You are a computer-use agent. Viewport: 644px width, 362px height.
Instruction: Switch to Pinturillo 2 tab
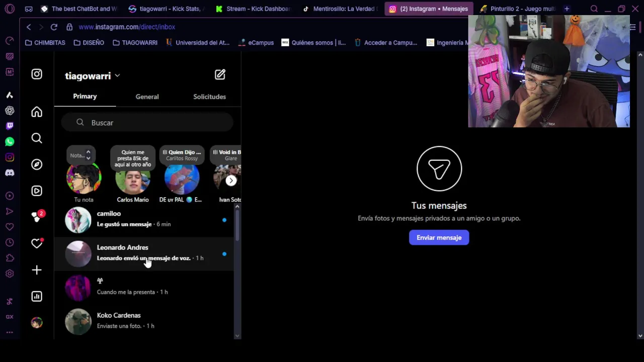point(517,9)
